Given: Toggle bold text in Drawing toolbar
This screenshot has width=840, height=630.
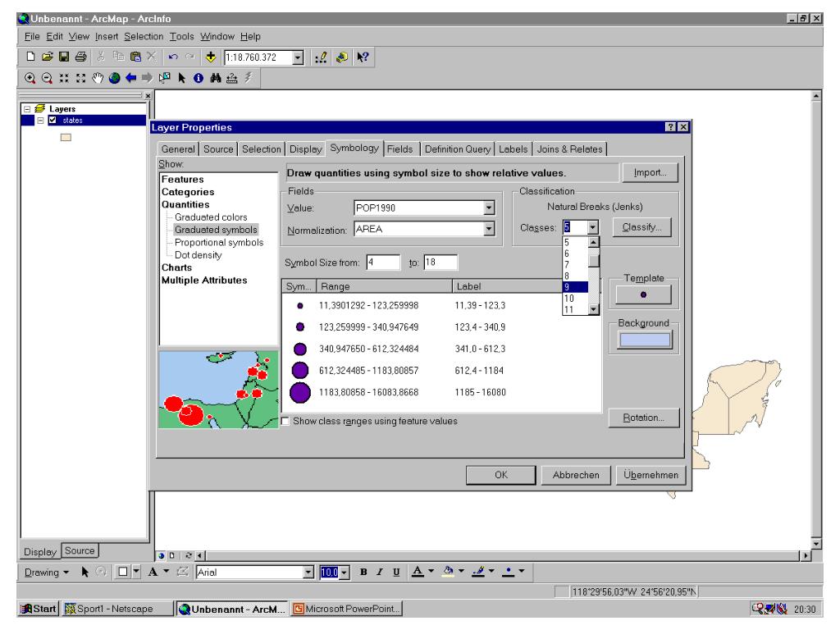Looking at the screenshot, I should point(363,572).
